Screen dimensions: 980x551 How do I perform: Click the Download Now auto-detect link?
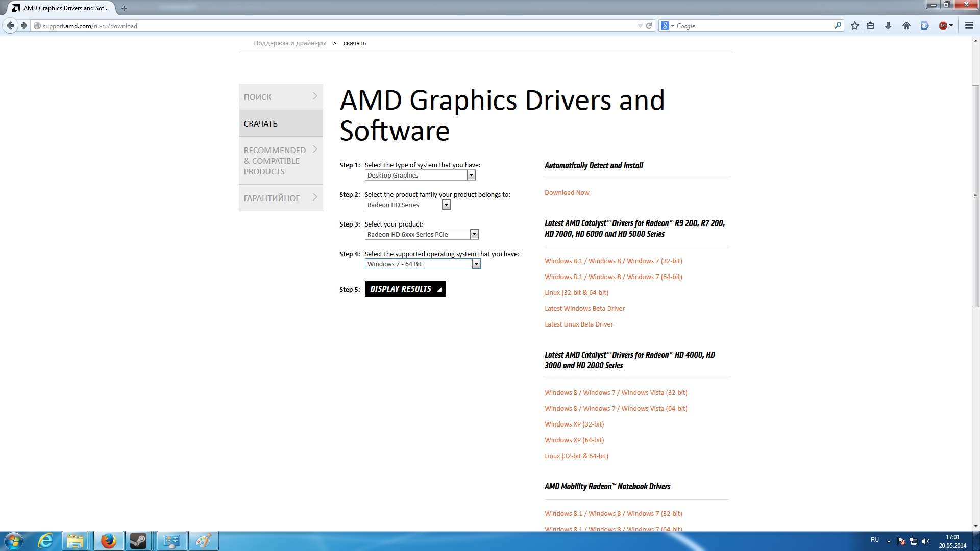(x=567, y=193)
